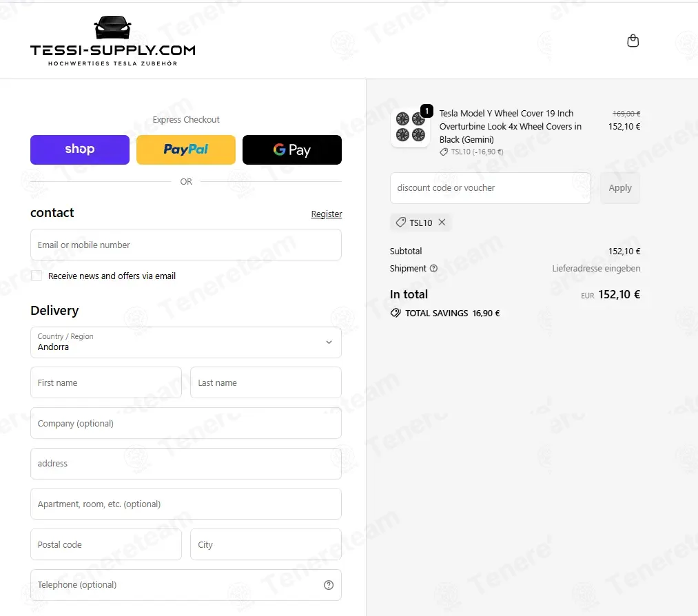698x616 pixels.
Task: Click the TSL10 (-16,90 €) line under product
Action: coord(471,152)
